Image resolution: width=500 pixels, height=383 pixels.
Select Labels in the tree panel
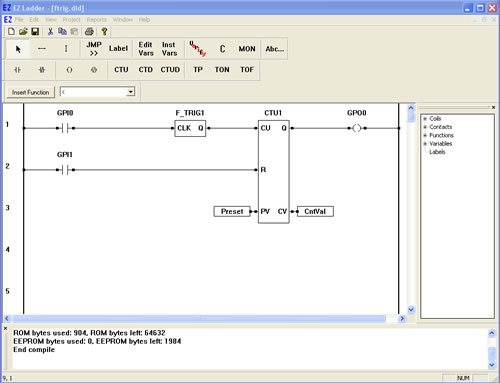tap(437, 152)
